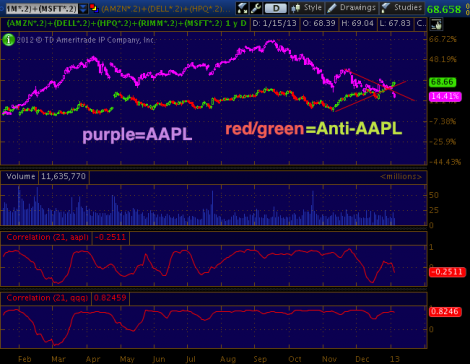Click the composite symbol title with 1 y D

pos(126,23)
